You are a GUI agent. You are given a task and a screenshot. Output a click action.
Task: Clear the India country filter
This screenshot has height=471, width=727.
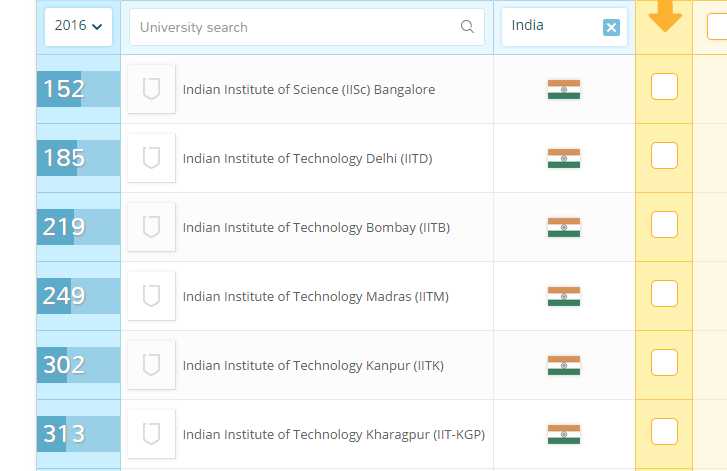(611, 27)
